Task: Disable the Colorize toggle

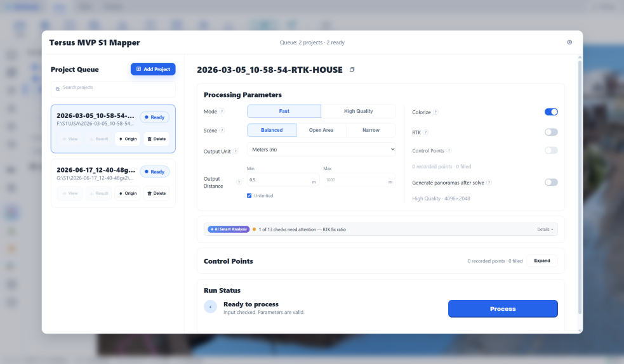Action: point(551,112)
